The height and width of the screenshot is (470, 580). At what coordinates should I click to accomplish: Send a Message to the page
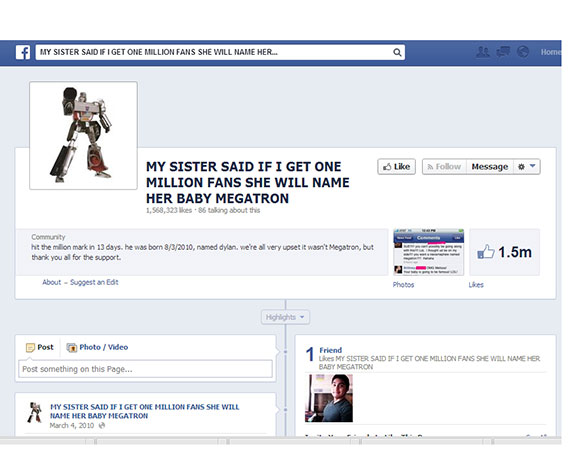(x=490, y=167)
